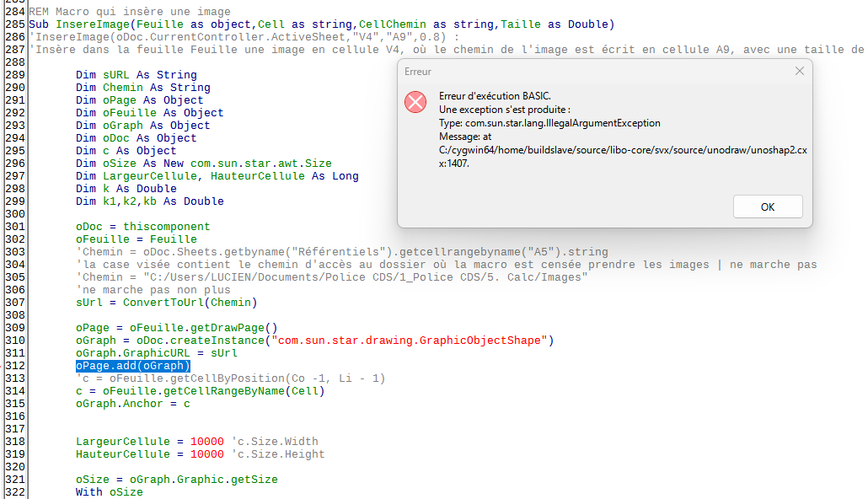Click line number 312 in the margin
The image size is (868, 499).
tap(15, 366)
